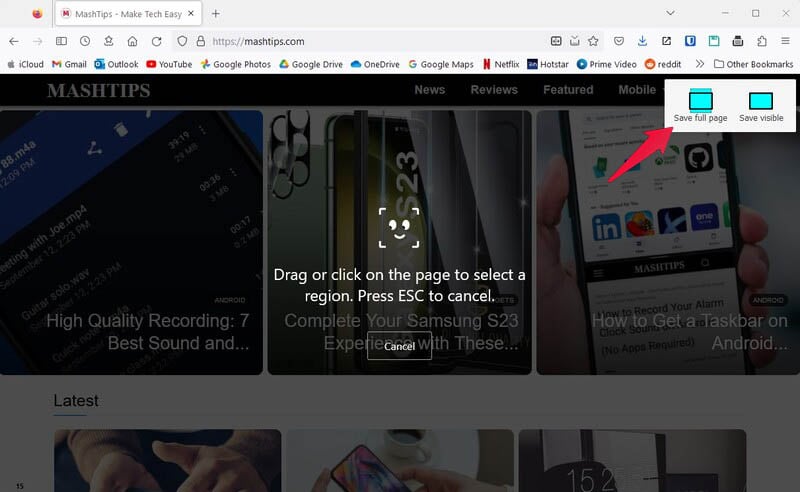The height and width of the screenshot is (492, 800).
Task: Open the Google Photos bookmark
Action: 236,64
